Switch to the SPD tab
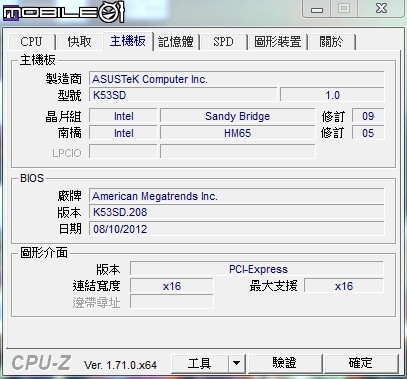The width and height of the screenshot is (407, 379). 223,42
